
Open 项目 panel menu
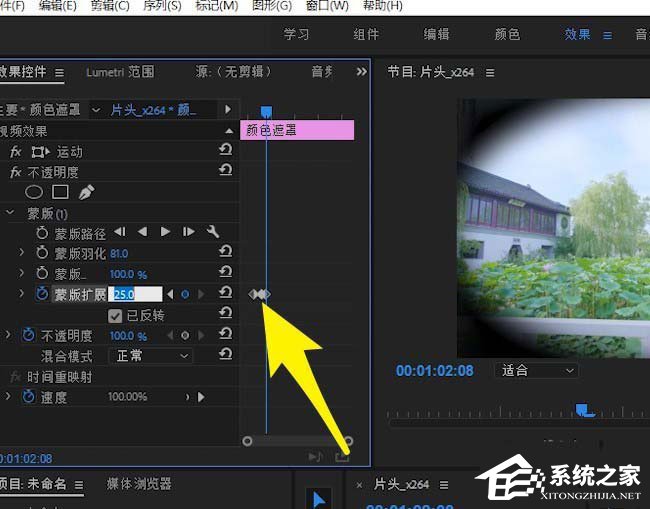tap(79, 485)
